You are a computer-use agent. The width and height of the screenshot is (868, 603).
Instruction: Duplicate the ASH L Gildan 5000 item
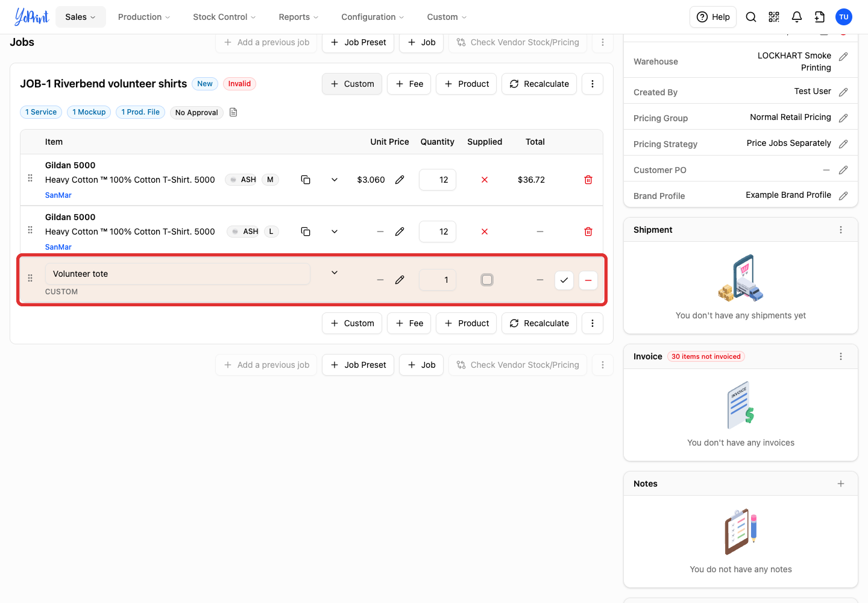pyautogui.click(x=306, y=232)
